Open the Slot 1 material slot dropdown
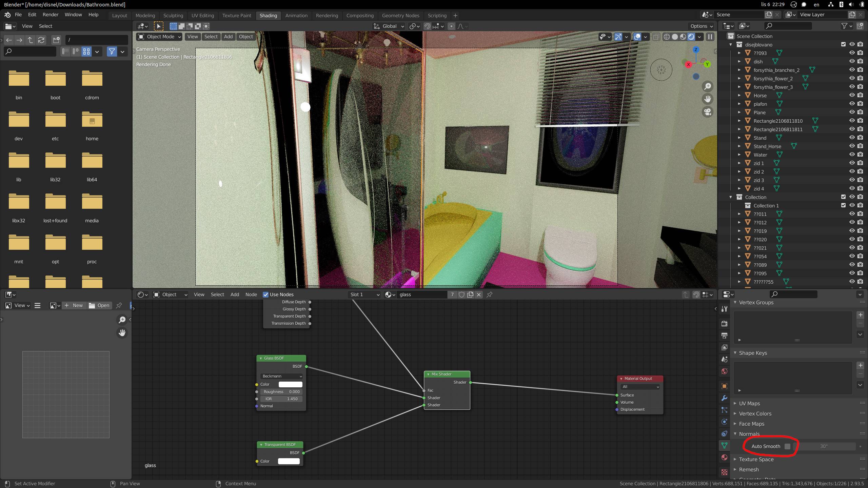The image size is (868, 488). (364, 294)
